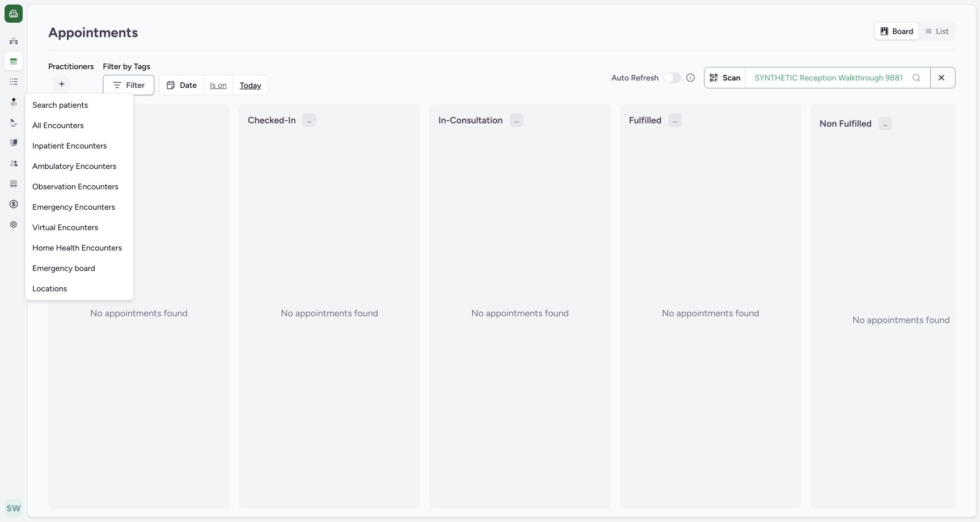
Task: Open the patient sidebar icon
Action: click(14, 102)
